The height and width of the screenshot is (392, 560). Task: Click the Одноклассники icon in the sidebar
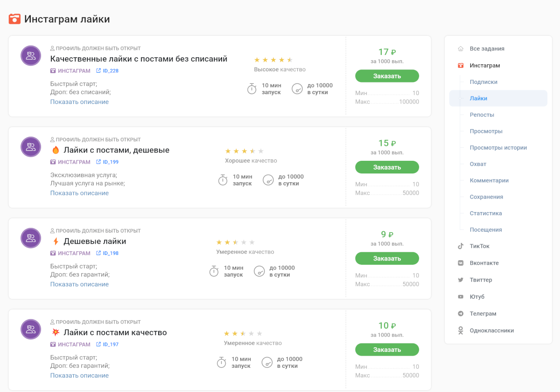coord(461,330)
